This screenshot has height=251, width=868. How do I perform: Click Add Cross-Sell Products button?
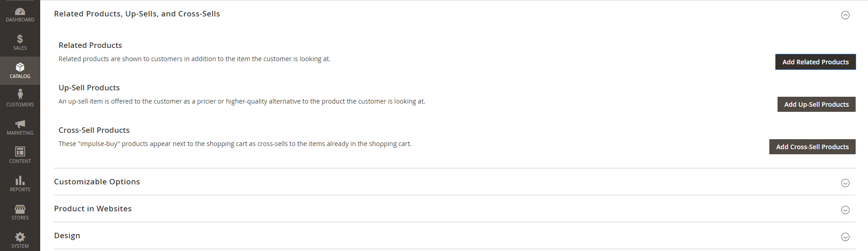pyautogui.click(x=812, y=147)
